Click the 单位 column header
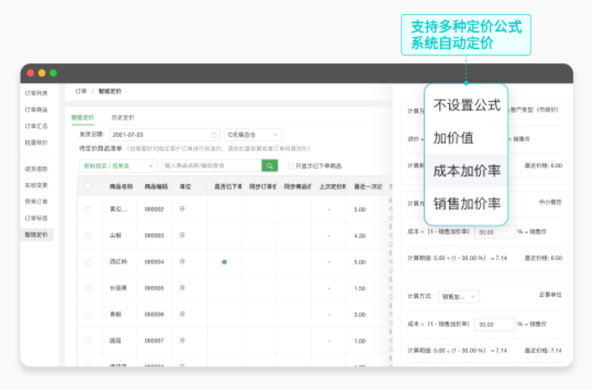This screenshot has height=390, width=592. click(x=185, y=187)
